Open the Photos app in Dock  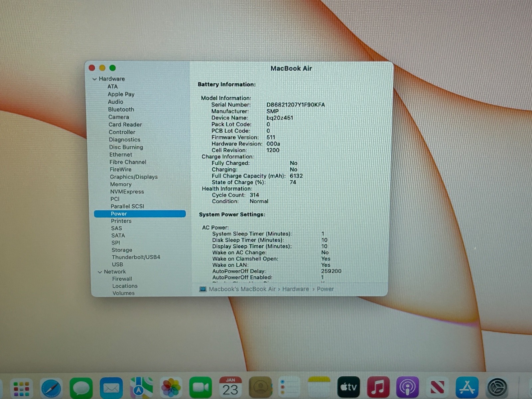point(171,387)
